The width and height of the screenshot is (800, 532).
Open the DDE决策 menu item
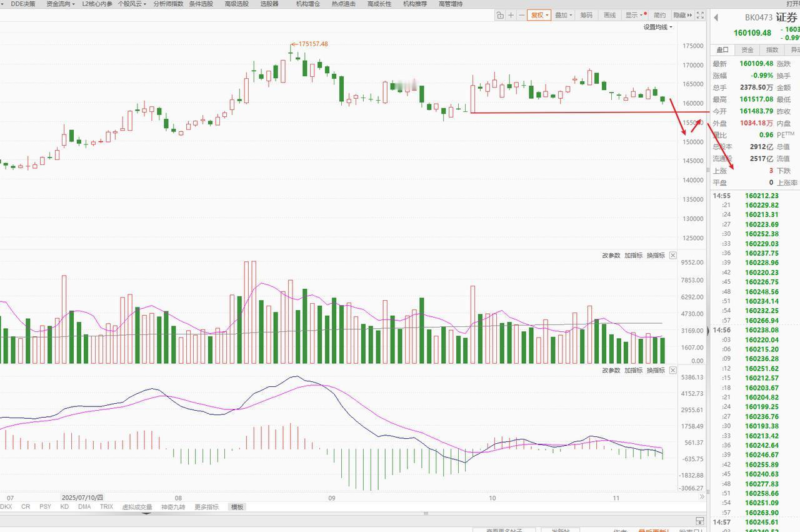click(23, 4)
